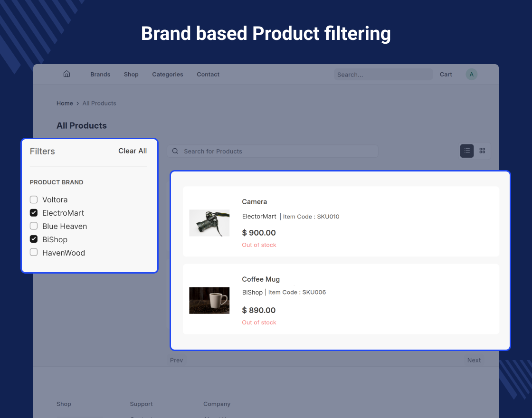Open the Coffee Mug product thumbnail

(x=209, y=300)
